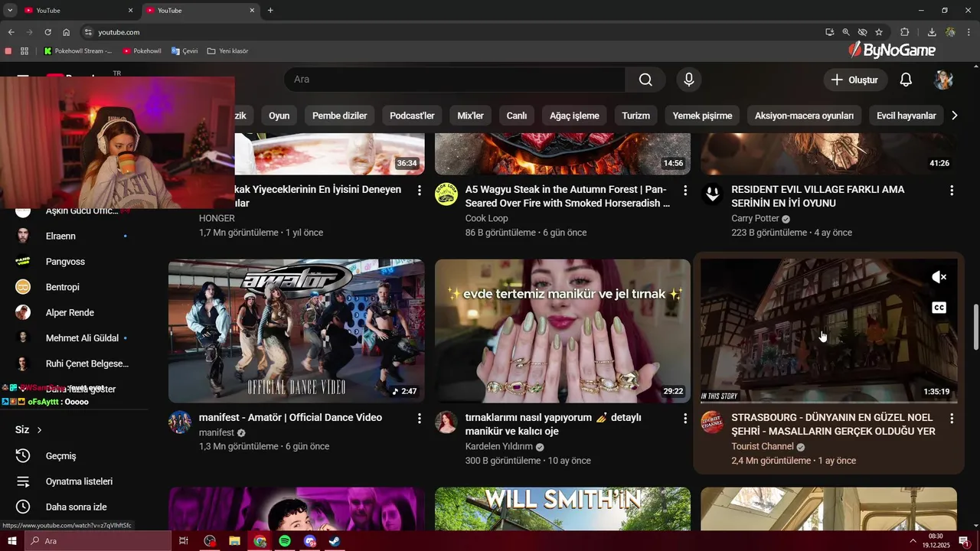The image size is (980, 551).
Task: Unmute the Strasbourg video preview
Action: pyautogui.click(x=939, y=277)
